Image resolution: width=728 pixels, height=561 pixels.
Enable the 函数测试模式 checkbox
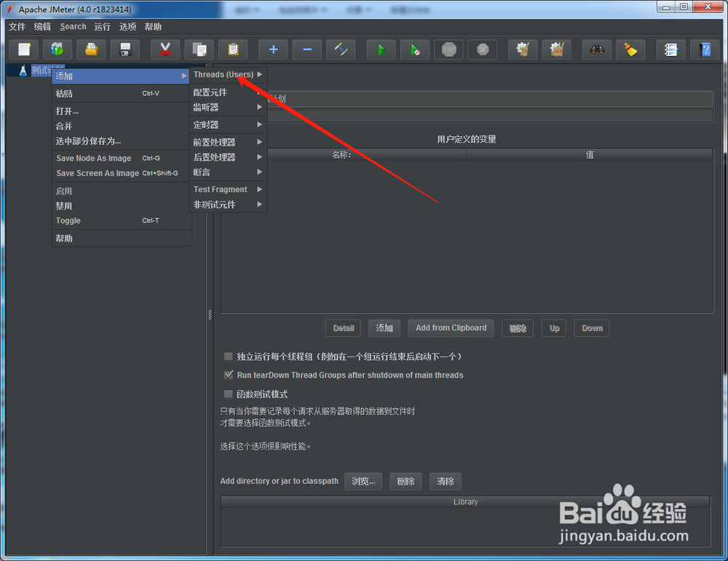228,394
